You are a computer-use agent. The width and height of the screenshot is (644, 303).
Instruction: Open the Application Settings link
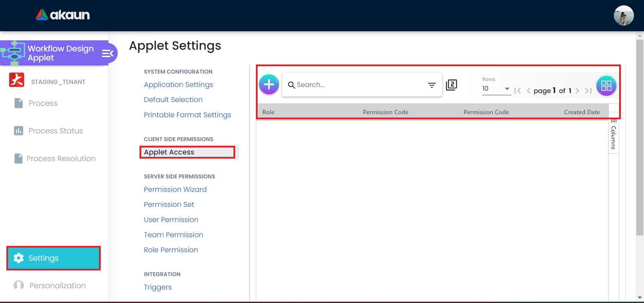(x=178, y=85)
